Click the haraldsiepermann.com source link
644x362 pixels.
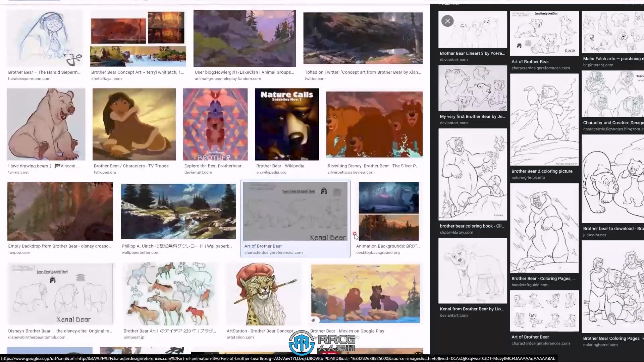[29, 79]
